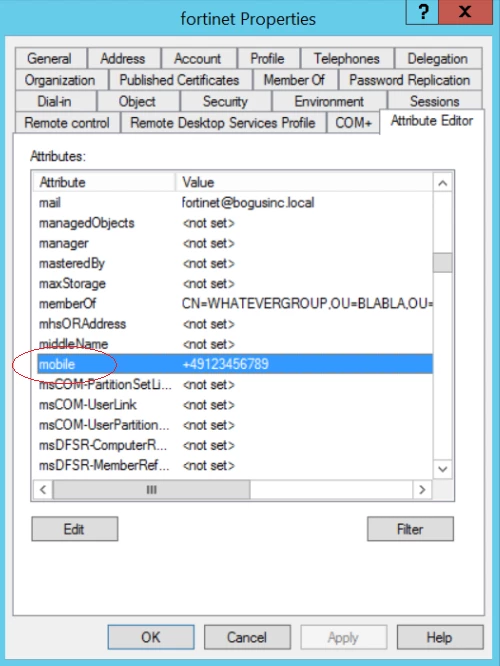This screenshot has height=666, width=500.
Task: Switch to the Dial-in tab
Action: [55, 102]
